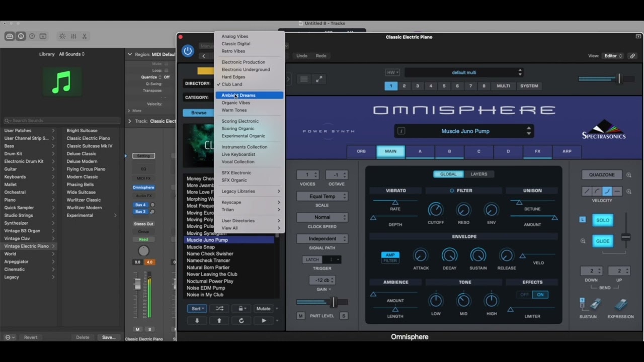The width and height of the screenshot is (644, 362).
Task: Click the MULTI button
Action: (503, 86)
